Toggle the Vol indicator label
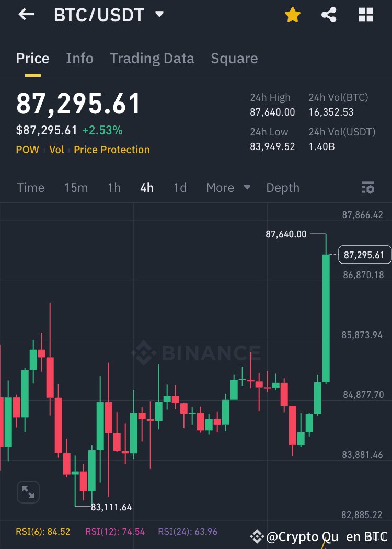This screenshot has height=549, width=392. [56, 150]
